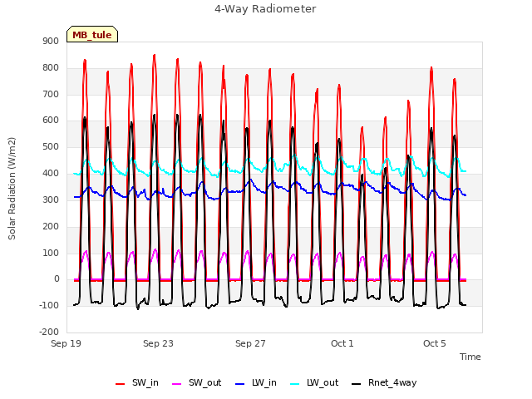532x399 pixels.
Task: Click the -100 y-axis tick label
Action: point(49,305)
